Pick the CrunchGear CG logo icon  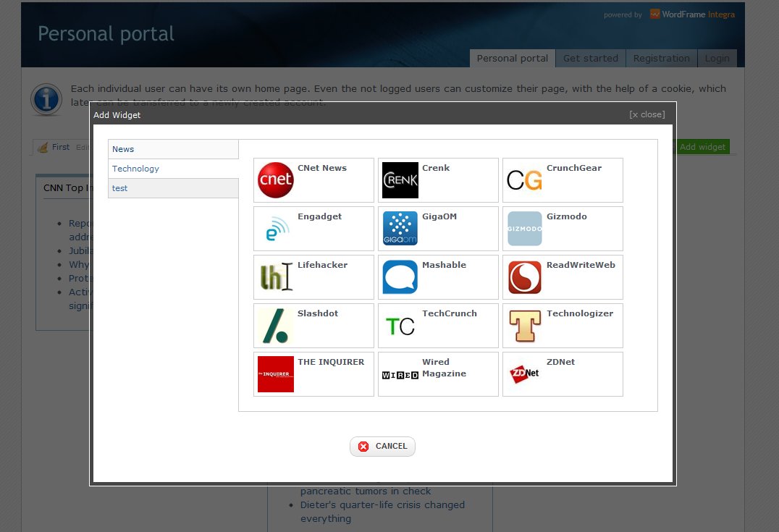[x=525, y=180]
